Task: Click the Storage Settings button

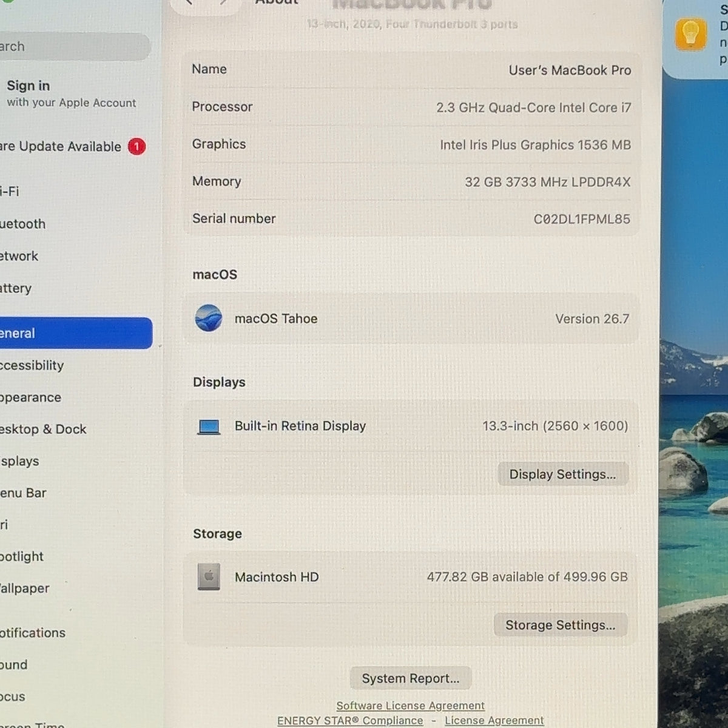Action: [560, 625]
